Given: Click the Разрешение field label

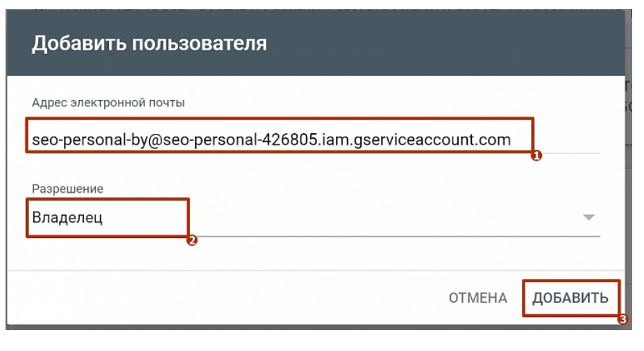Looking at the screenshot, I should pyautogui.click(x=67, y=189).
